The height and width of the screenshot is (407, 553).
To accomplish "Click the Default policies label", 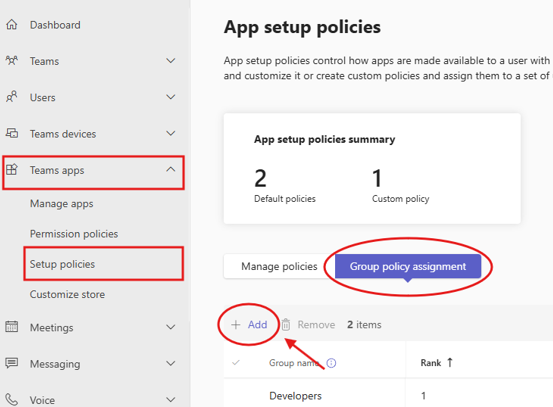I will [285, 199].
